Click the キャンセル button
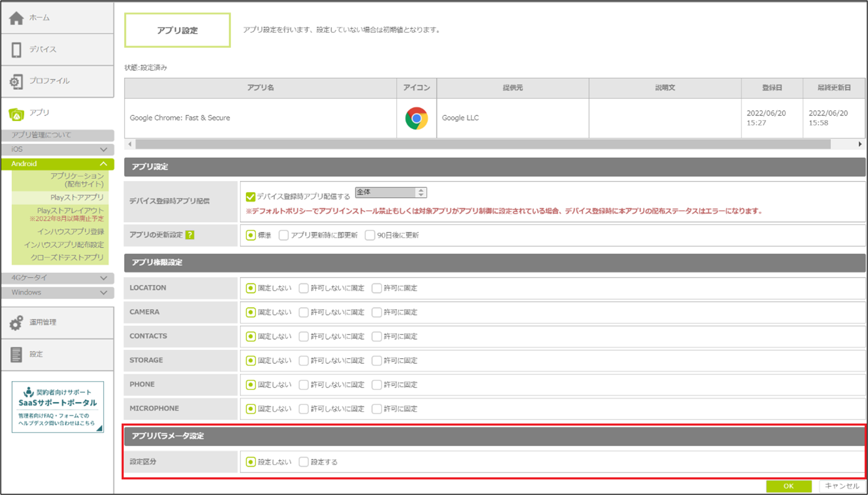The width and height of the screenshot is (868, 495). [841, 486]
